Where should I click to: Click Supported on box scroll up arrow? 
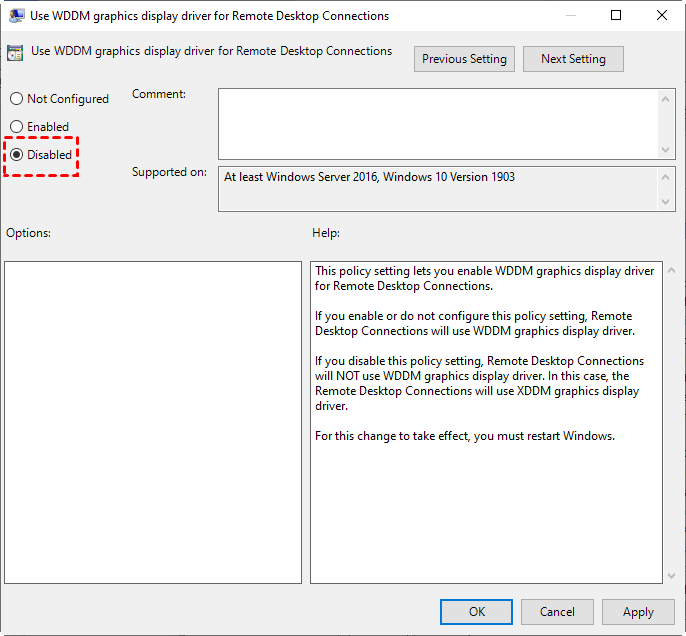point(665,177)
